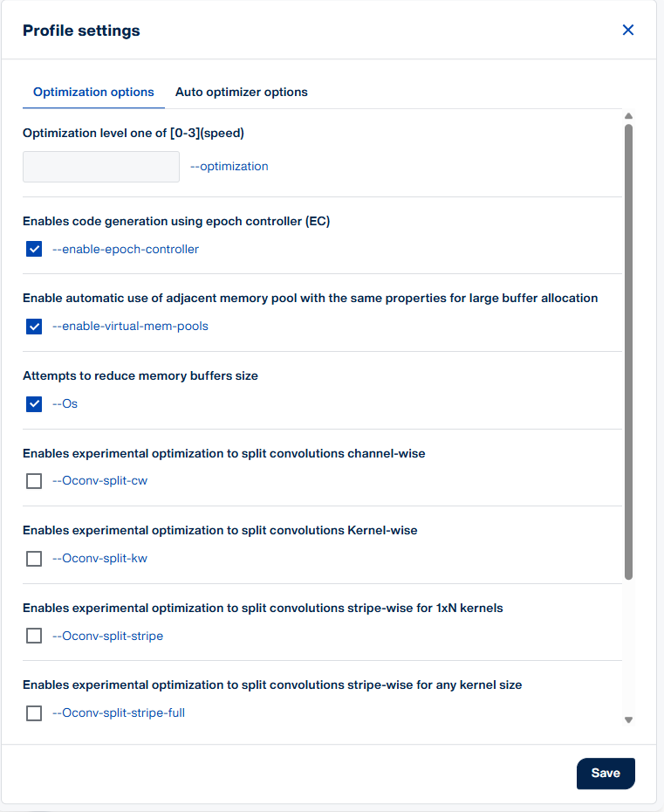Uncheck the enable-virtual-mem-pools checkbox

click(x=34, y=327)
